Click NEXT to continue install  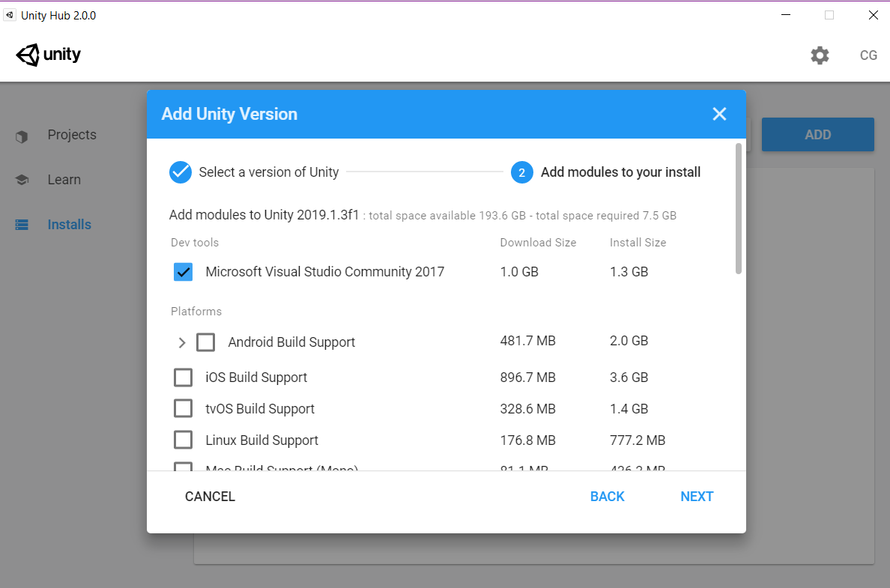tap(697, 497)
